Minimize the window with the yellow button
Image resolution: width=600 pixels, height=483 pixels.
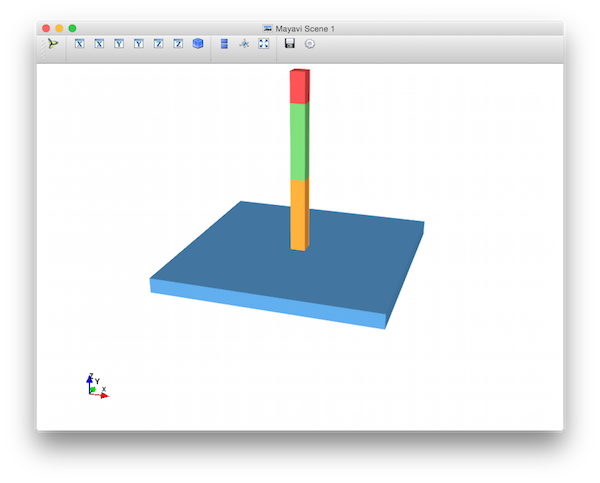(x=59, y=28)
